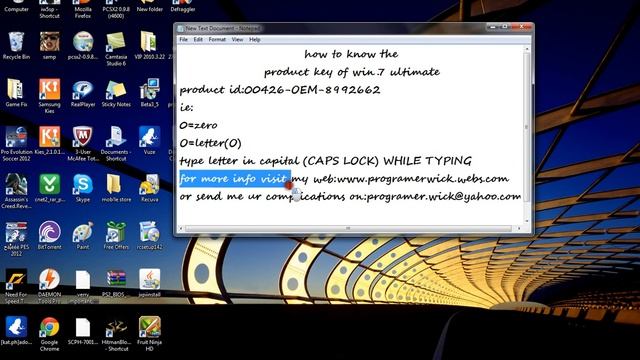Click the highlighted "for more info visit" text
640x360 pixels.
tap(234, 179)
